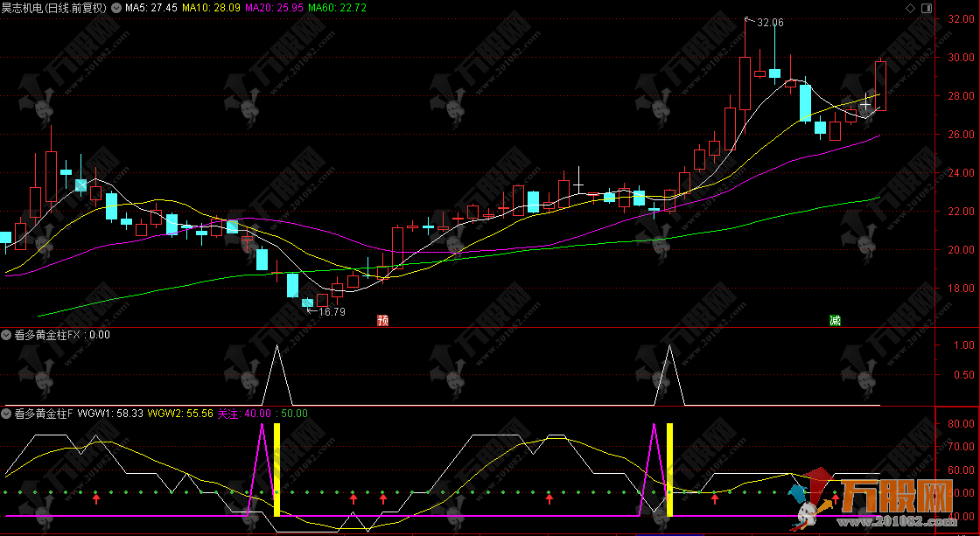Click the first yellow golden bar signal
Image resolution: width=980 pixels, height=536 pixels.
(277, 470)
